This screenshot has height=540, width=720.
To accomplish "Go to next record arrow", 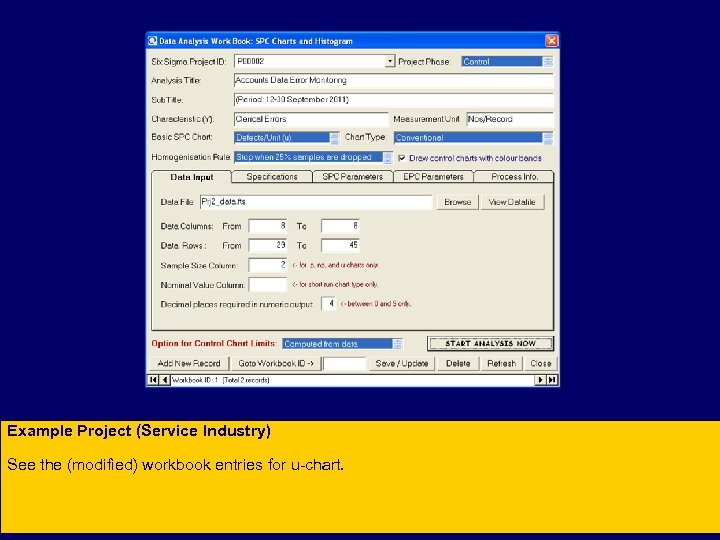I will [x=540, y=380].
